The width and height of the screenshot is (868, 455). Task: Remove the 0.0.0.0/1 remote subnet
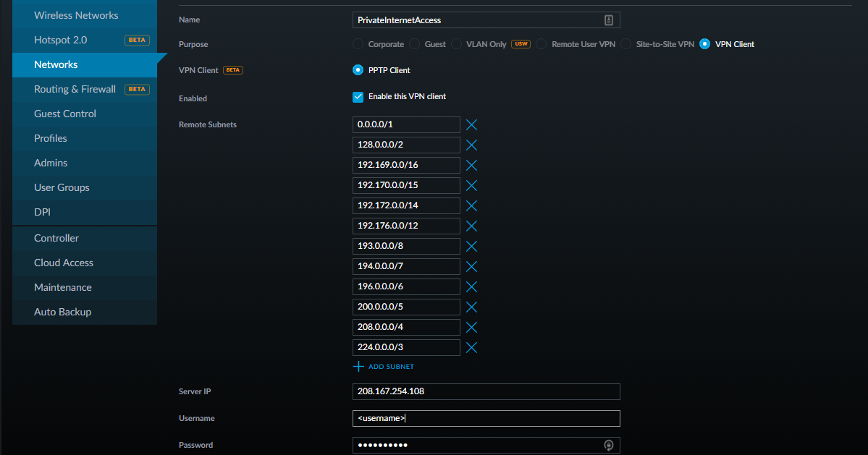(x=471, y=124)
